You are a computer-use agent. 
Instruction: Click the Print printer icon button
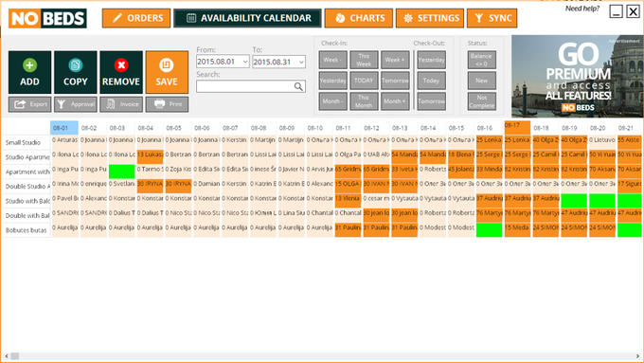167,104
